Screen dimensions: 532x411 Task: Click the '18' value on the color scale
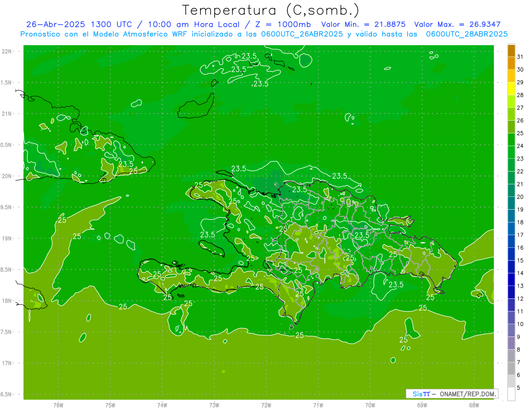coord(520,222)
